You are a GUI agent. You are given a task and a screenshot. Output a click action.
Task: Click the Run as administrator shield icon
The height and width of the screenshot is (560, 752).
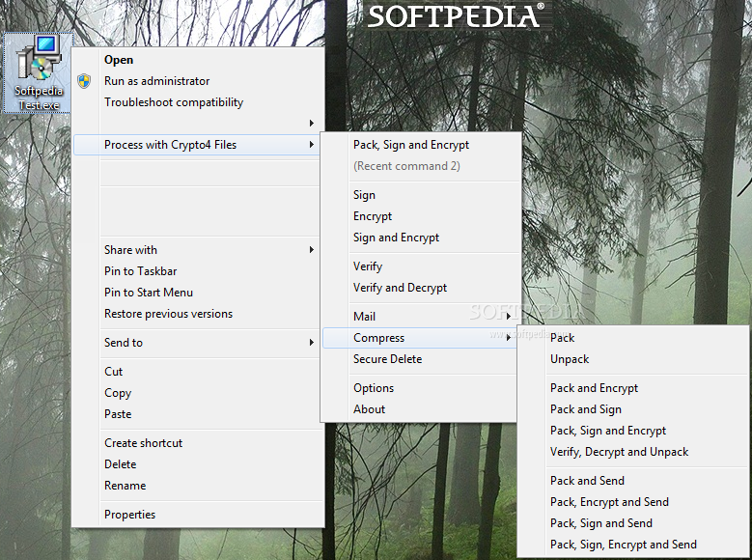pos(84,81)
